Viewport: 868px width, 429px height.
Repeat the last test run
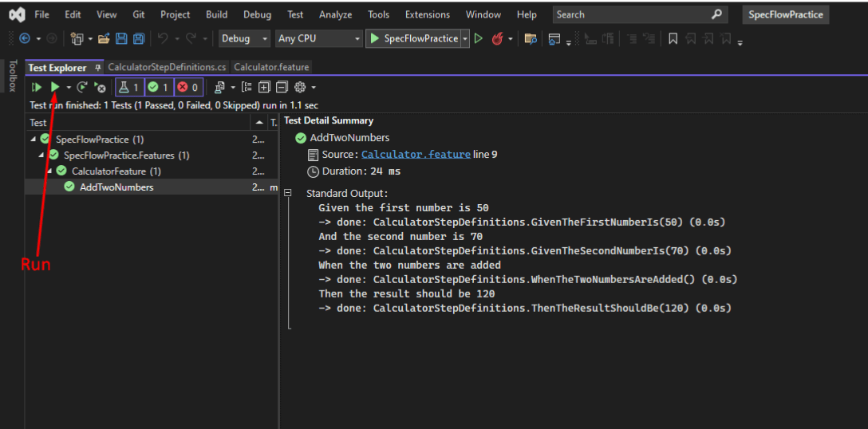82,87
